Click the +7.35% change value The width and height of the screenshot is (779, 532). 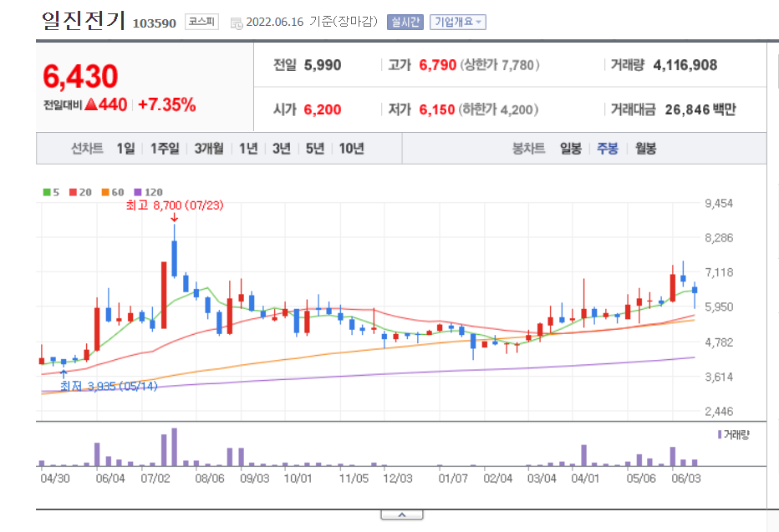point(167,104)
